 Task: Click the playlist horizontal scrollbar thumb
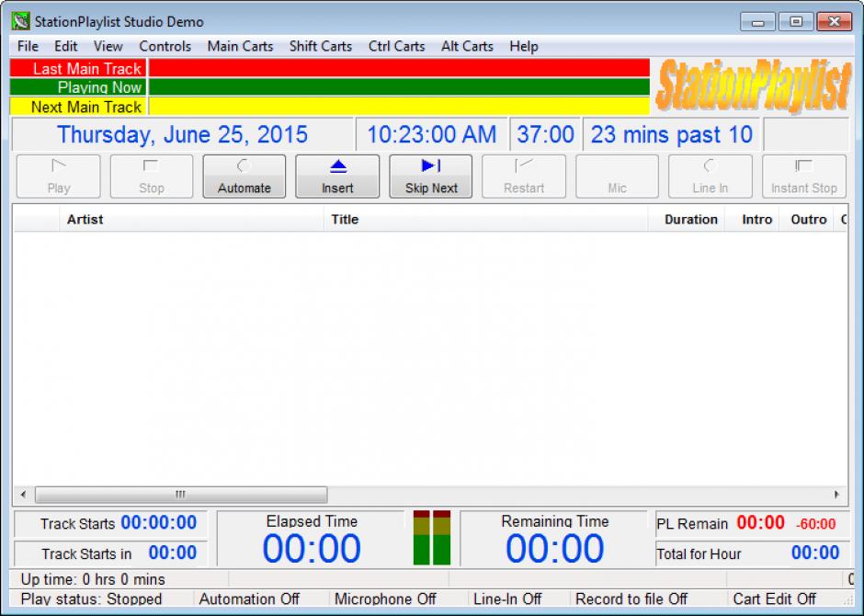(x=181, y=495)
